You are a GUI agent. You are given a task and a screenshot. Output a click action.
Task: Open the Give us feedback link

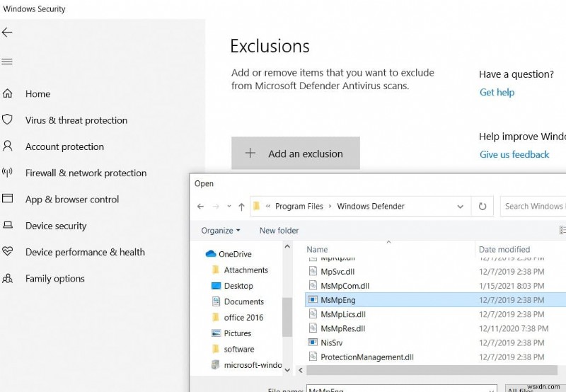[x=514, y=154]
